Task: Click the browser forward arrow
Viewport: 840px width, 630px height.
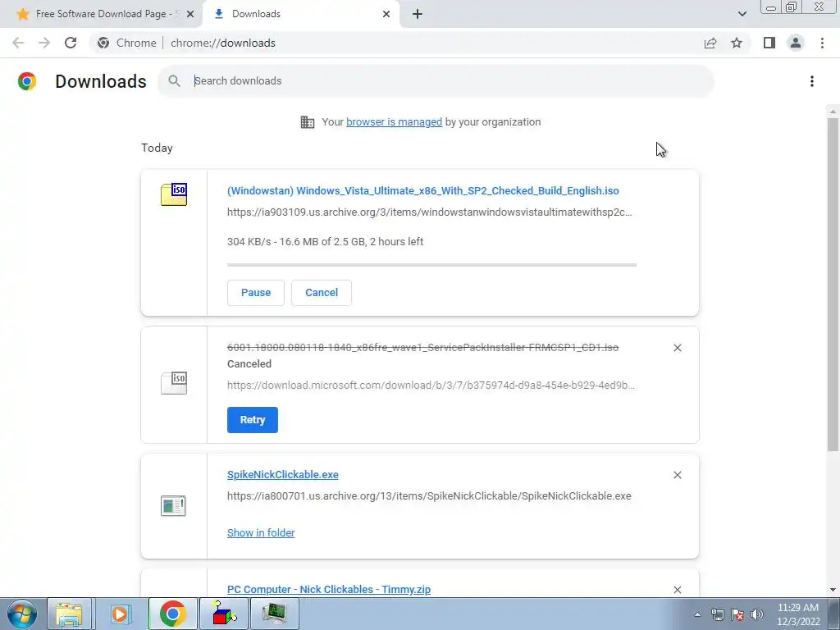Action: pyautogui.click(x=44, y=43)
